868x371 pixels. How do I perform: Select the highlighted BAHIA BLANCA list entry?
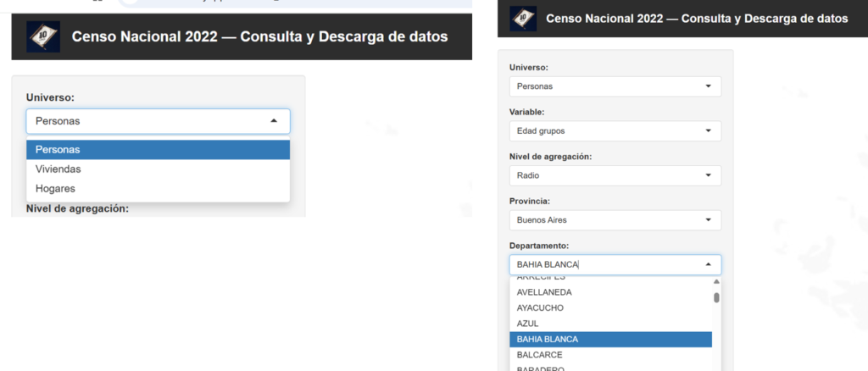click(548, 339)
